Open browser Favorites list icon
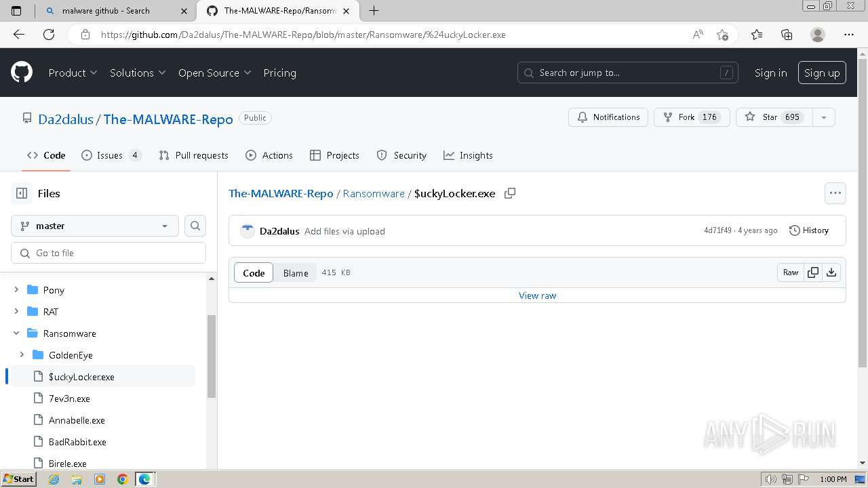 [x=757, y=35]
